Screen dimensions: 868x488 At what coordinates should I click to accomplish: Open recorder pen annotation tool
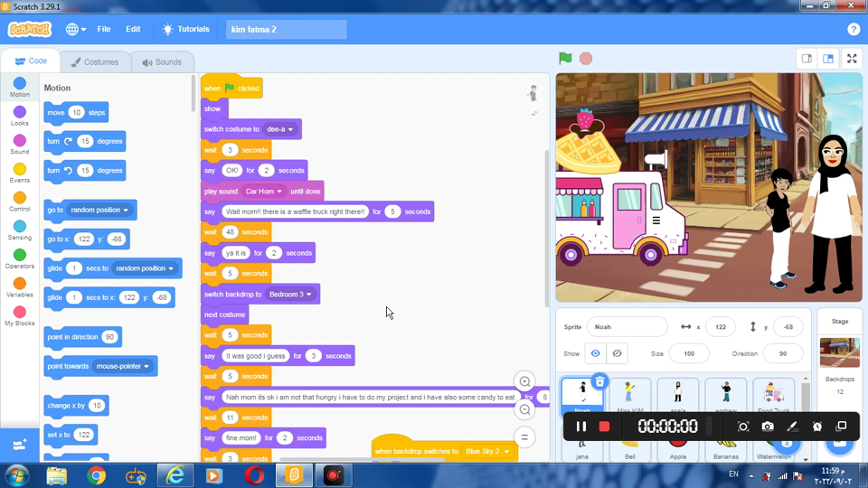coord(792,427)
